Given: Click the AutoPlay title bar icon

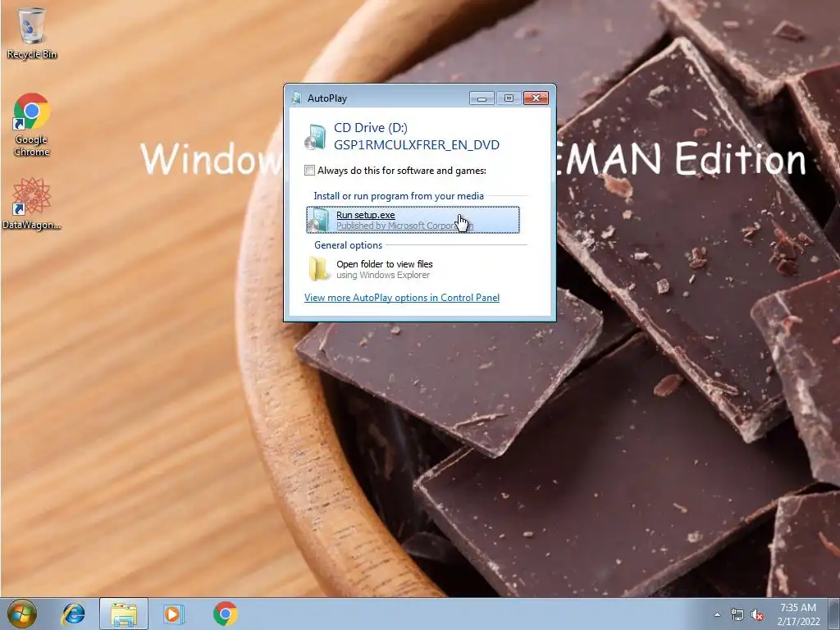Looking at the screenshot, I should (x=296, y=98).
